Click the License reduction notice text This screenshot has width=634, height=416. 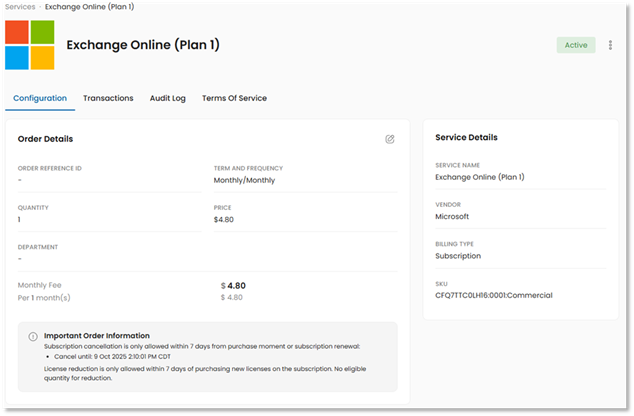click(x=205, y=374)
